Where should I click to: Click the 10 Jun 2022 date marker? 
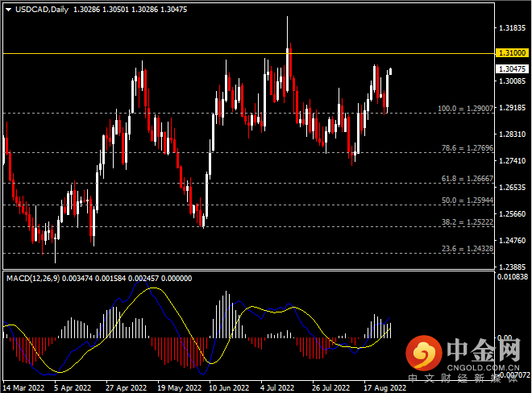click(x=229, y=387)
